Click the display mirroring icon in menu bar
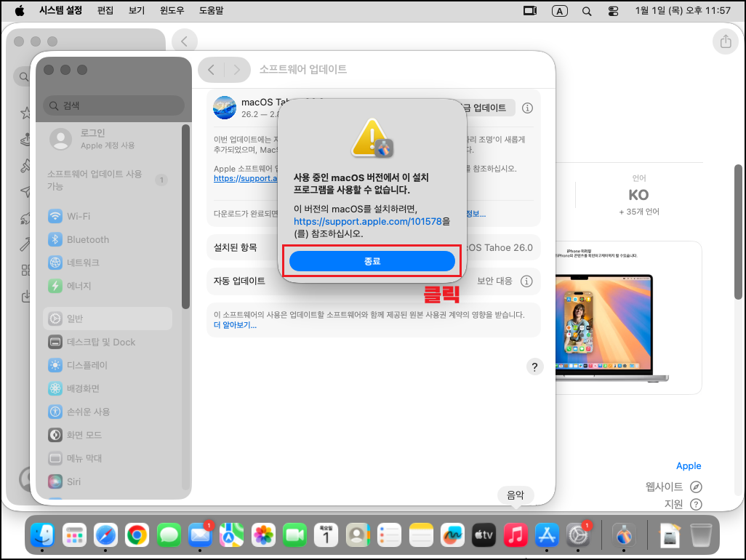This screenshot has height=560, width=746. 530,10
